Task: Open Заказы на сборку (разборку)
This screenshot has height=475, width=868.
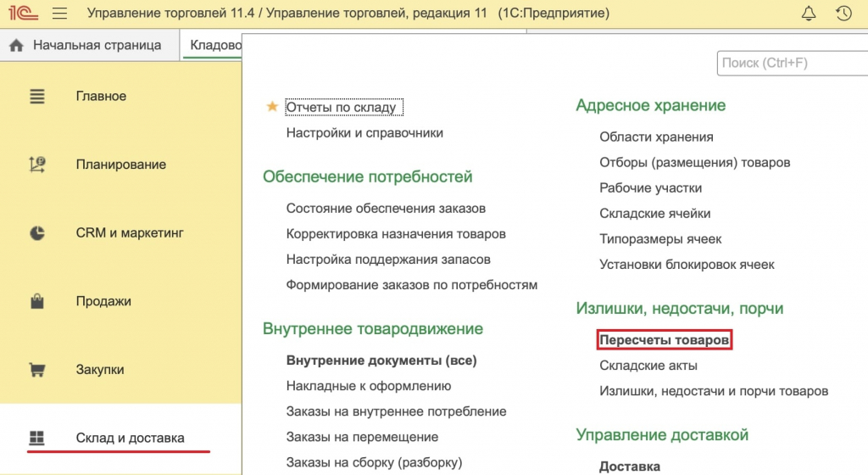Action: [374, 462]
